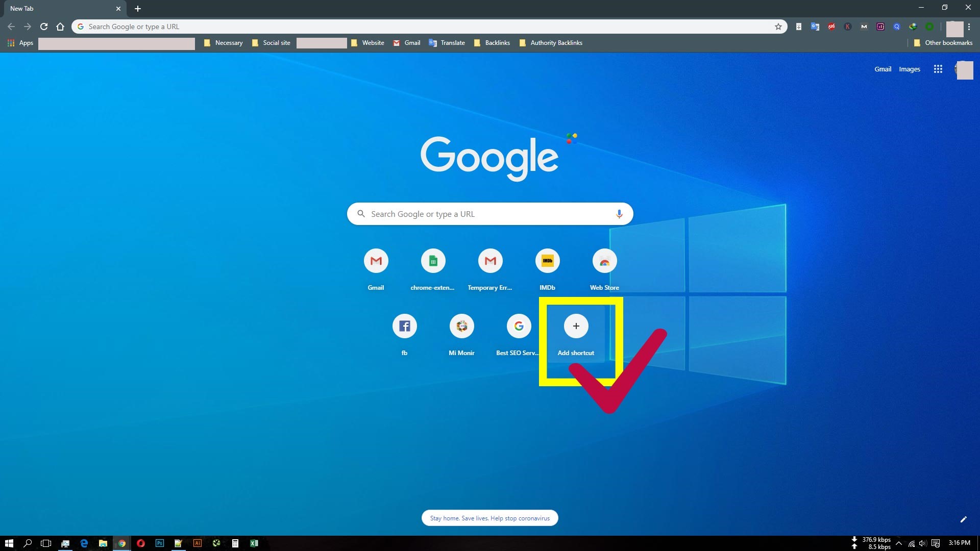The image size is (980, 551).
Task: Open the Apps bookmark shortcut
Action: (20, 43)
